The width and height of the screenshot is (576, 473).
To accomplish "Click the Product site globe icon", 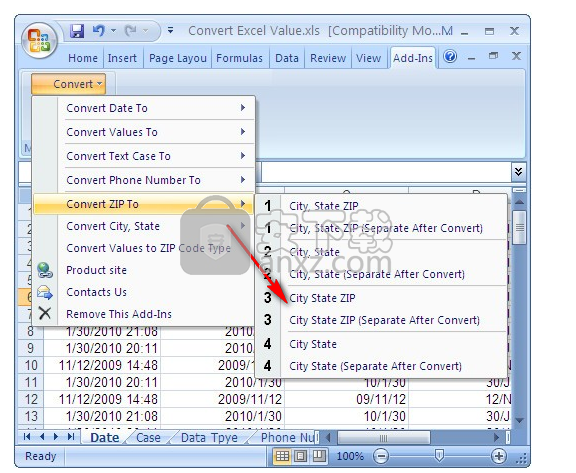I will [x=45, y=270].
